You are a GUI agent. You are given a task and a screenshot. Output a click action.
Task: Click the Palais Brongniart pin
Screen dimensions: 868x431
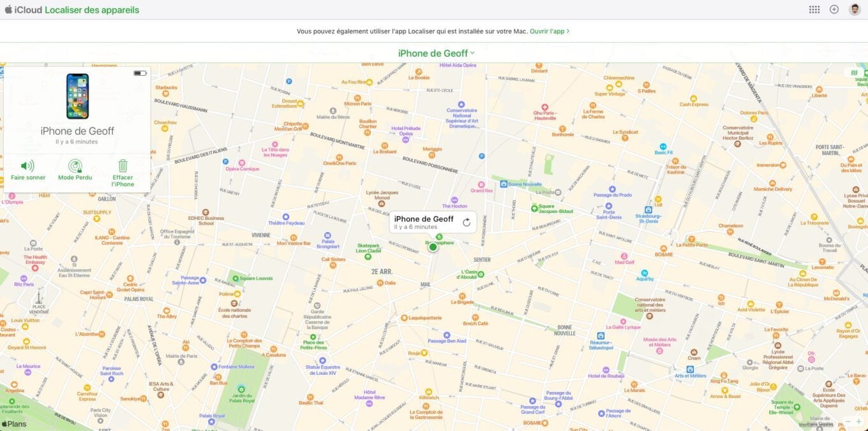coord(327,235)
